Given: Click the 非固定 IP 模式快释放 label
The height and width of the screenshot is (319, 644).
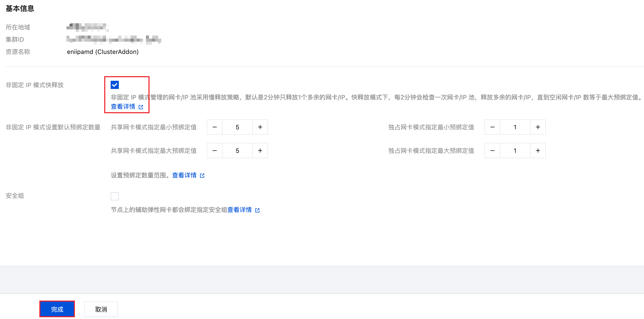Looking at the screenshot, I should 35,85.
